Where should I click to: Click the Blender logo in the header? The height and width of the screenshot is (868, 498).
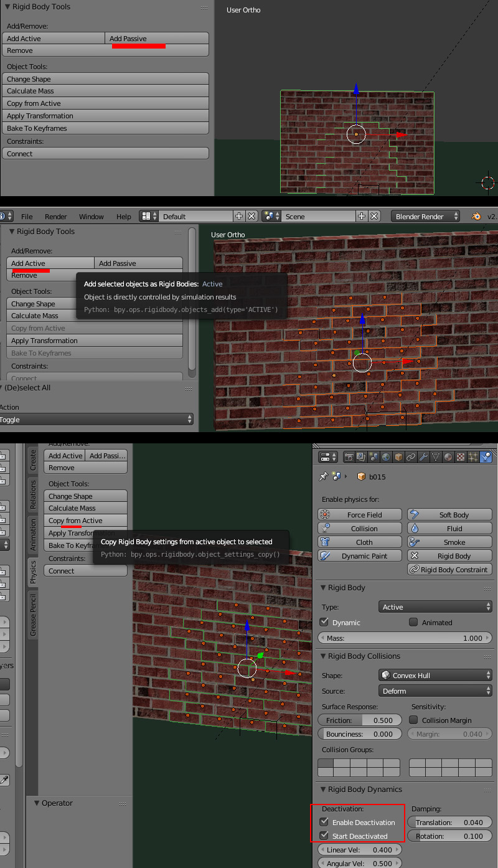[476, 216]
